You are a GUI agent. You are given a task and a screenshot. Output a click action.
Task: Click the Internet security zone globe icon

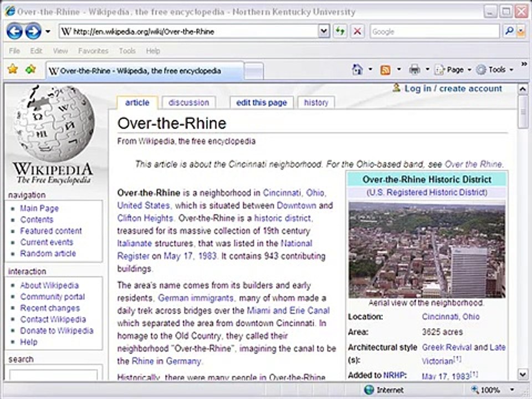[x=369, y=390]
